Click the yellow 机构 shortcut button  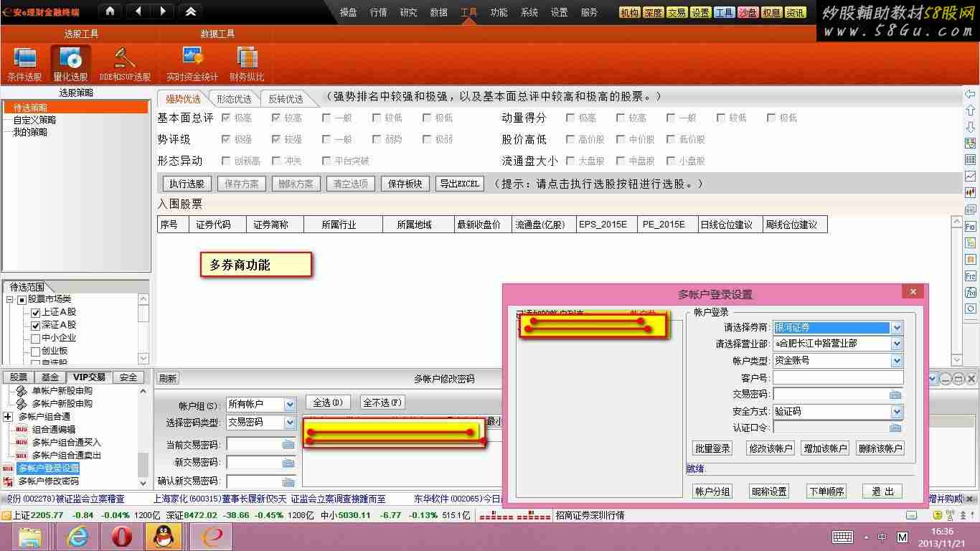click(x=629, y=12)
